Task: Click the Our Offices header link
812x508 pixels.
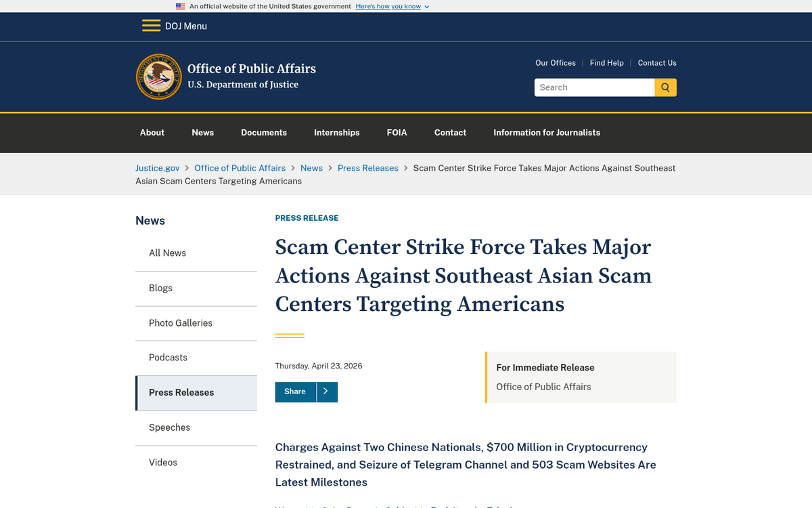Action: (x=556, y=63)
